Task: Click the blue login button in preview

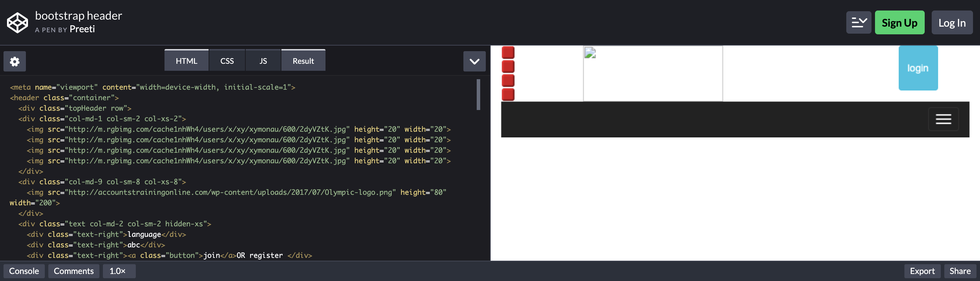Action: pyautogui.click(x=918, y=68)
